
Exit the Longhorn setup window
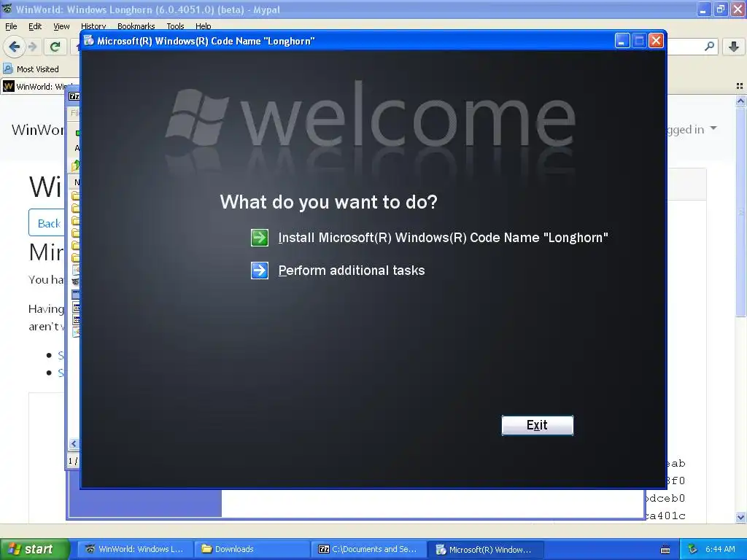tap(538, 425)
